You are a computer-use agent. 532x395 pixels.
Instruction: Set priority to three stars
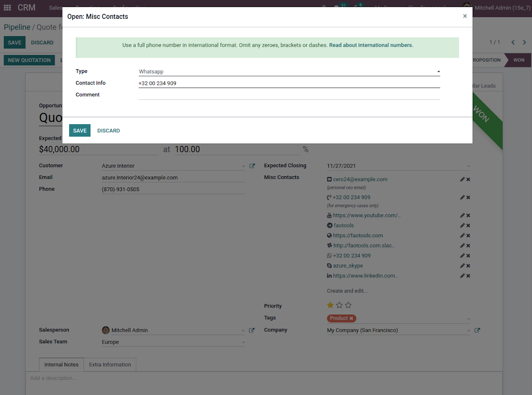click(x=348, y=305)
